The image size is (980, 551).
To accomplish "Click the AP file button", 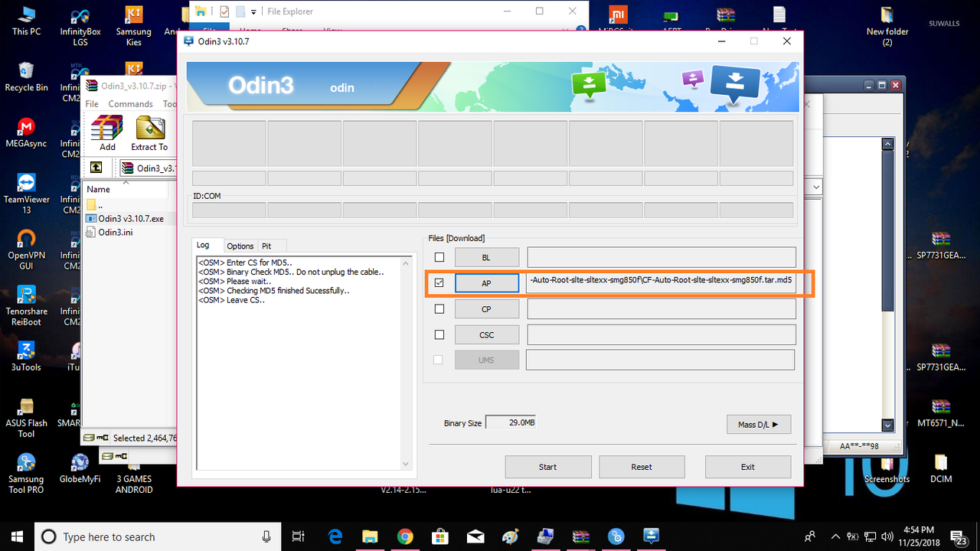I will point(487,283).
